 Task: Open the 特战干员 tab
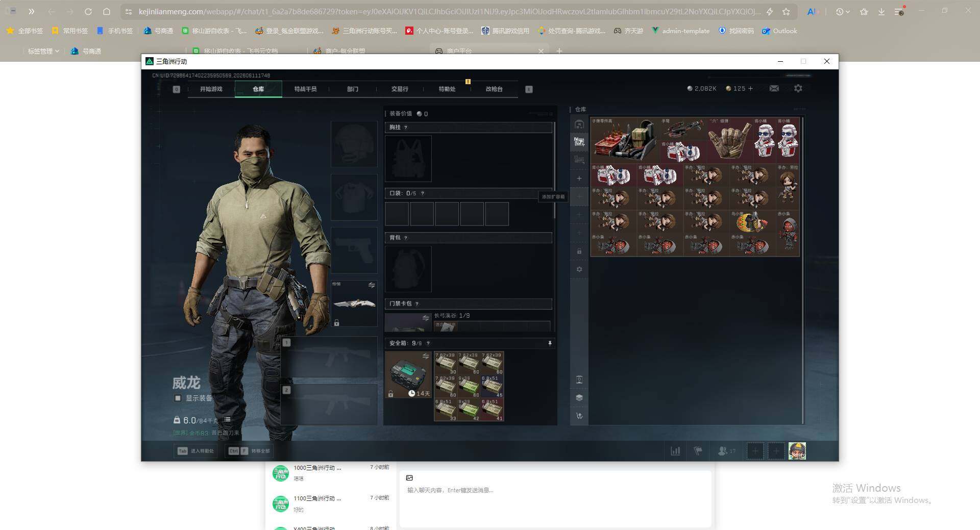click(x=305, y=89)
